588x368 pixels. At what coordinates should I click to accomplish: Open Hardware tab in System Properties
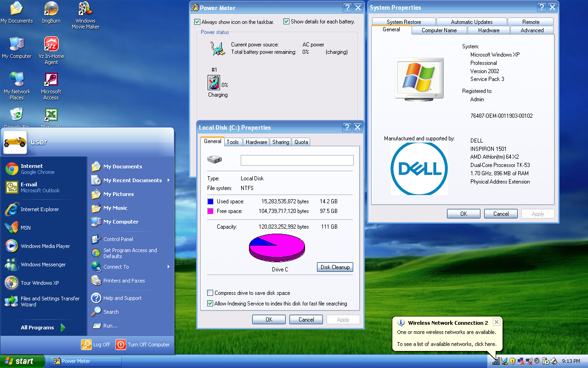(489, 30)
